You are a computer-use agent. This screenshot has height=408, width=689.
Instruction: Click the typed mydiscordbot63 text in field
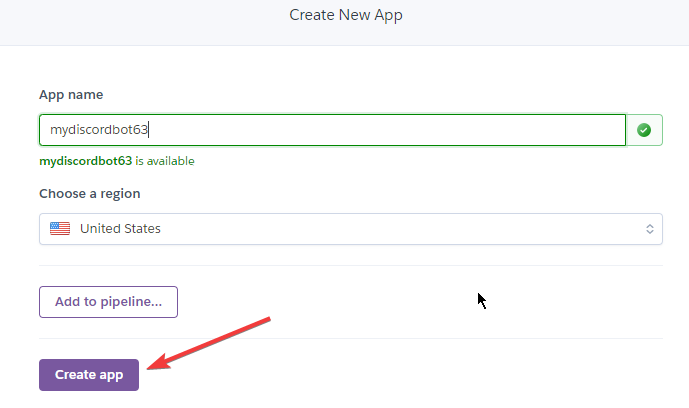(98, 130)
